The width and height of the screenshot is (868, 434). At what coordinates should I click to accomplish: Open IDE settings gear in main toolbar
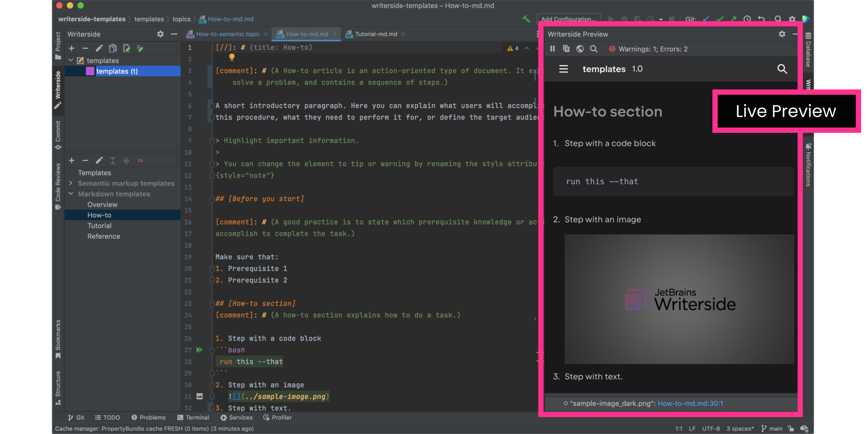[792, 19]
